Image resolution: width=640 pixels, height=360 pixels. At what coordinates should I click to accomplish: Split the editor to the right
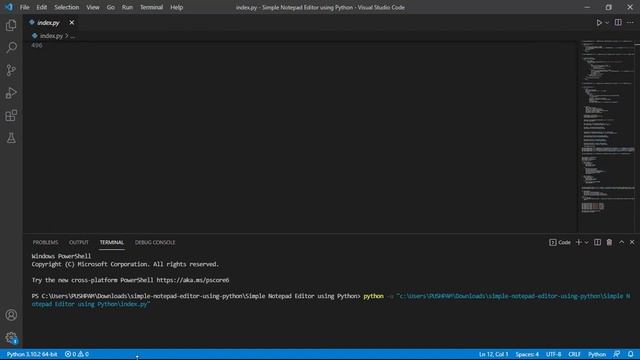618,22
